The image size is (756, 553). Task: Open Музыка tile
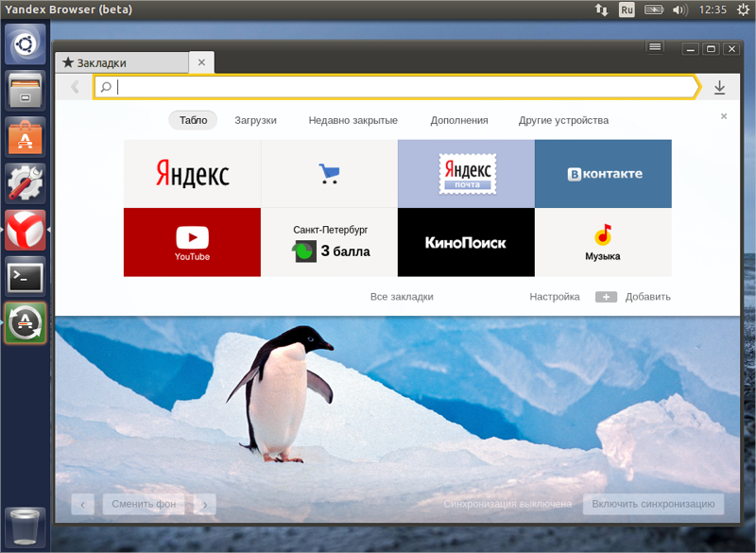pos(603,242)
